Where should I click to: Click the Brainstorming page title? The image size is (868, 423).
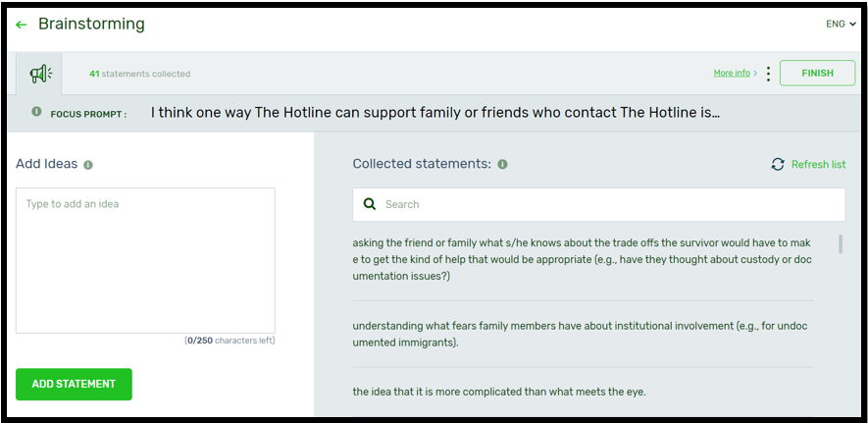pyautogui.click(x=91, y=24)
